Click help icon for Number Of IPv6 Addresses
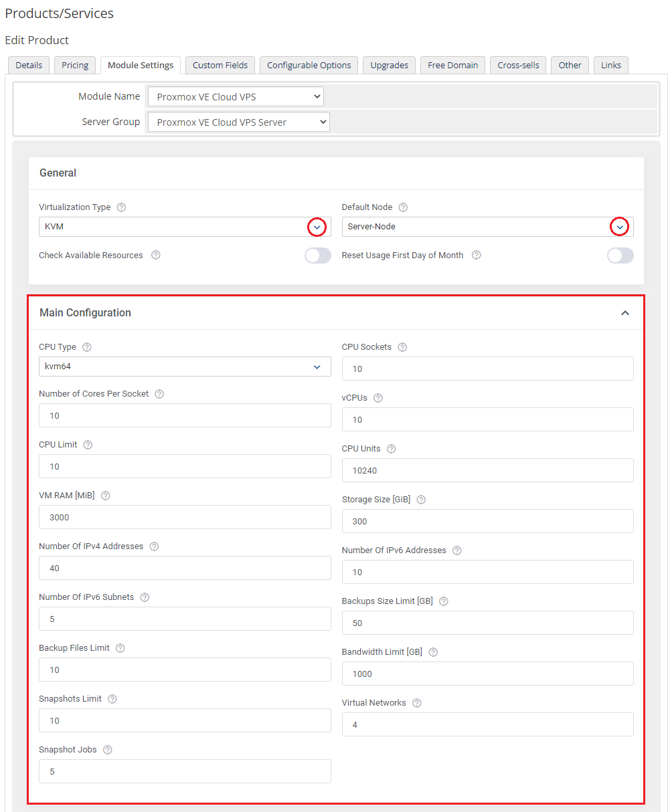Image resolution: width=668 pixels, height=812 pixels. (x=457, y=550)
